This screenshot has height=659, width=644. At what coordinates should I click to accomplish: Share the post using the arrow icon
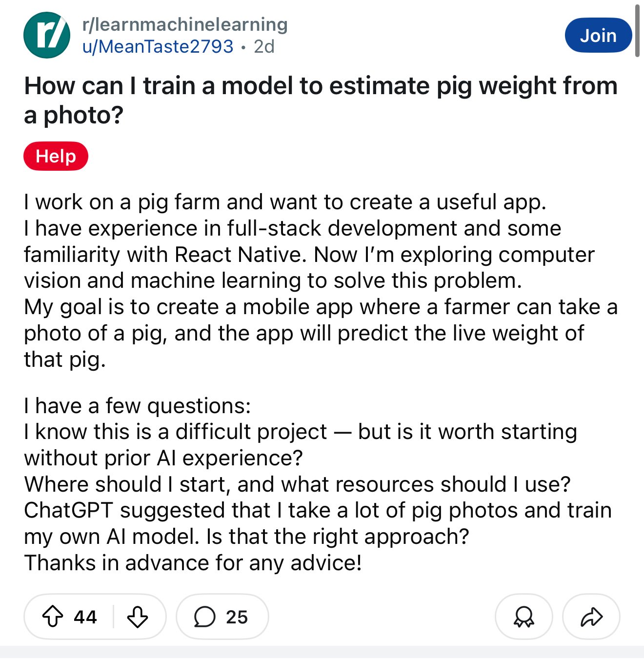tap(591, 617)
